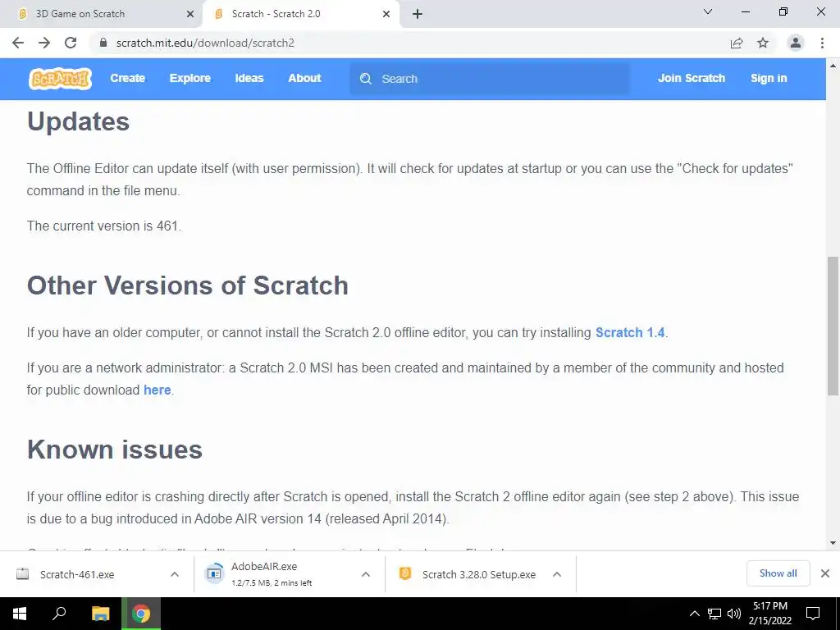Open the Create menu item
The image size is (840, 630).
[x=127, y=78]
